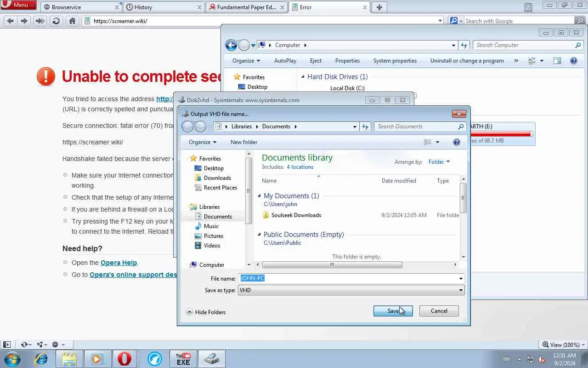Viewport: 588px width, 368px height.
Task: Click the Opera Menu button
Action: pos(18,5)
